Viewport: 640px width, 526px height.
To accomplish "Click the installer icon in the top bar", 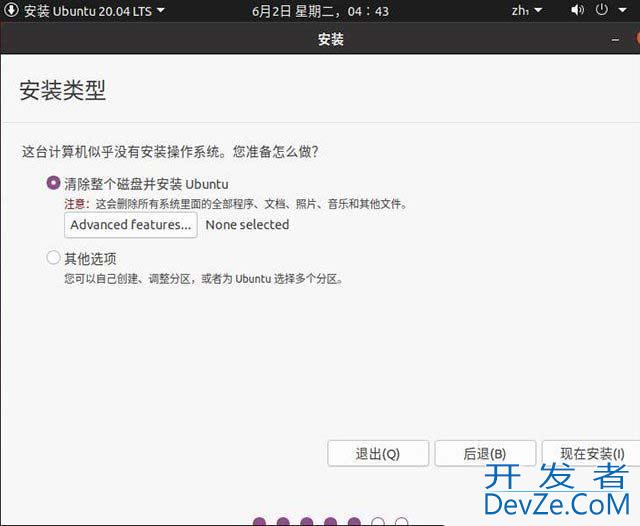I will (11, 10).
